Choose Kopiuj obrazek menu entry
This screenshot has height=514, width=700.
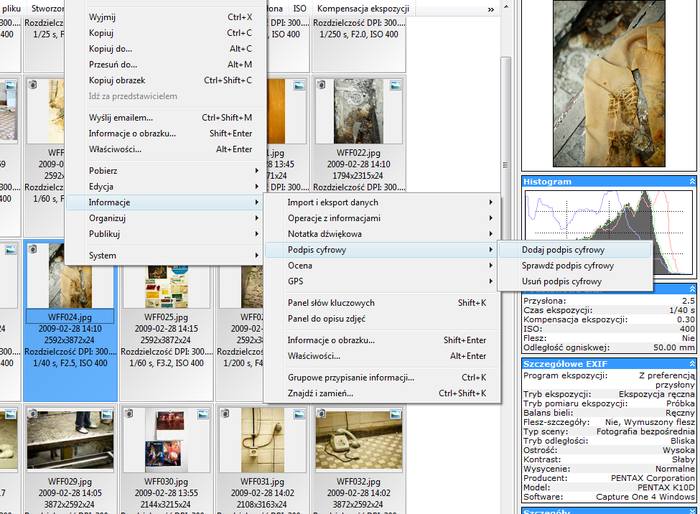tap(166, 80)
